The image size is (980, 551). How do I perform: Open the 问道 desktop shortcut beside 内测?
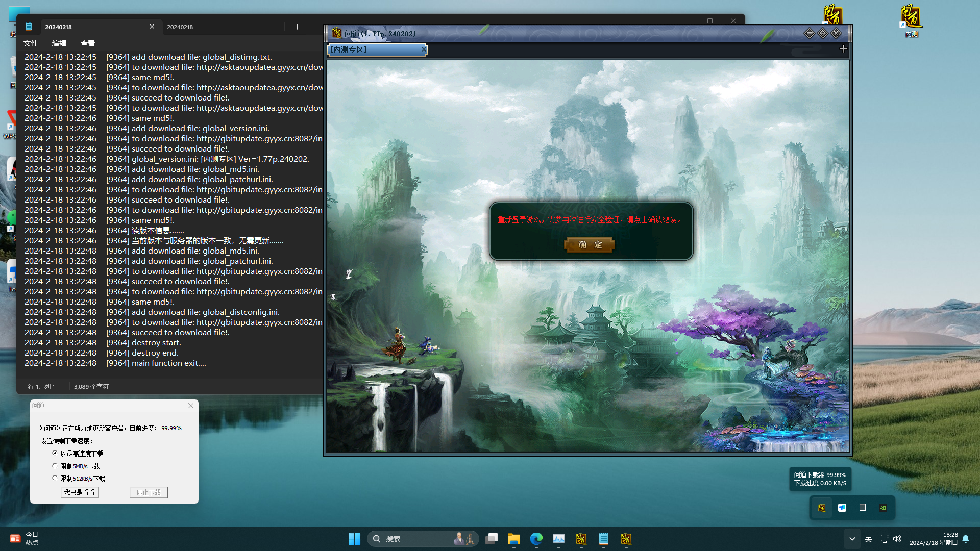click(832, 14)
